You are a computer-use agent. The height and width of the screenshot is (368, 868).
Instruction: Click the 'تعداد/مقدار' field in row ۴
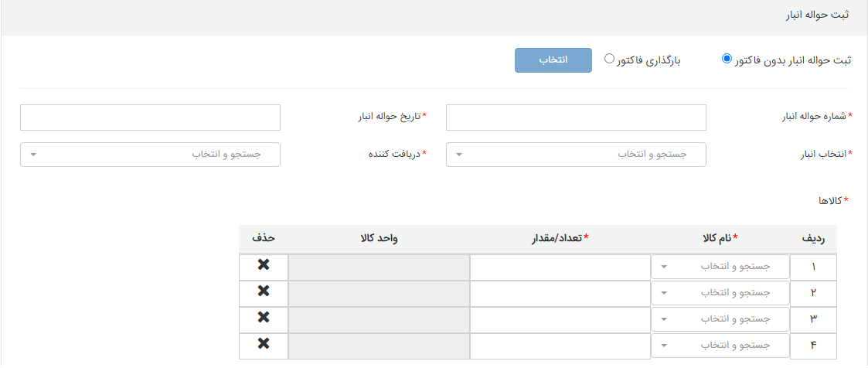tap(560, 346)
